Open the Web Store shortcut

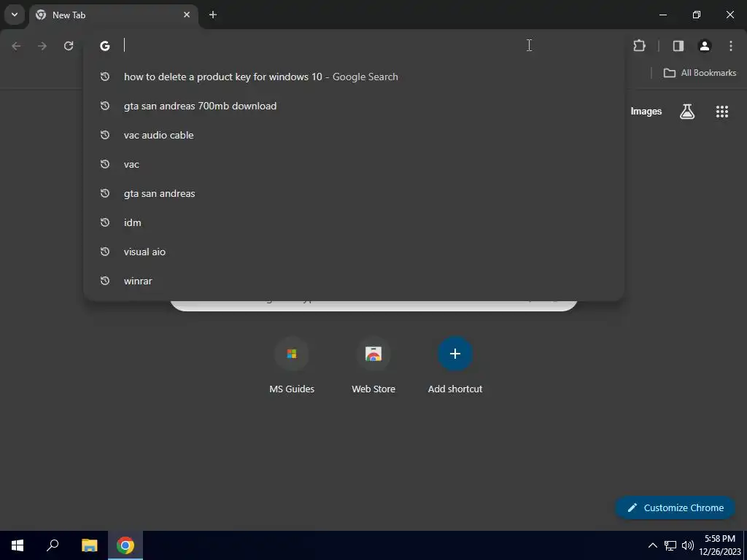click(x=373, y=366)
